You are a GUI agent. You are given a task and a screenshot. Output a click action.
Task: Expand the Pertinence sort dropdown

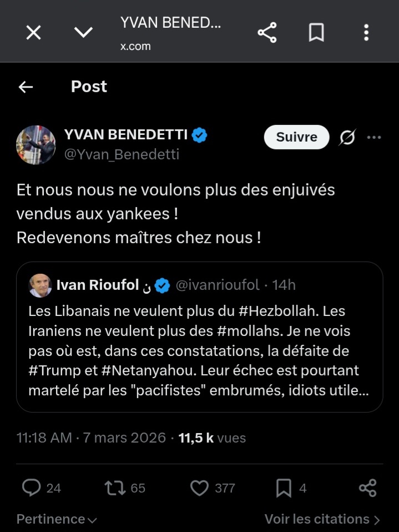tap(57, 519)
